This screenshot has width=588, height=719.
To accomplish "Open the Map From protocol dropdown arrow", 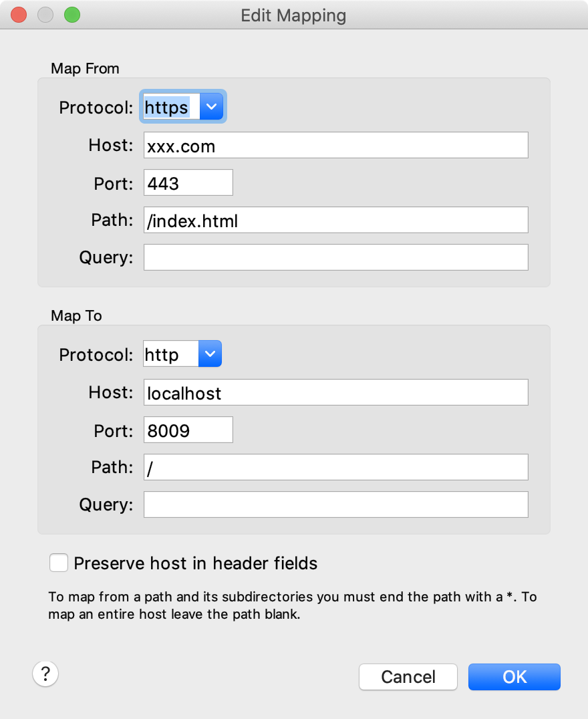I will click(x=211, y=106).
